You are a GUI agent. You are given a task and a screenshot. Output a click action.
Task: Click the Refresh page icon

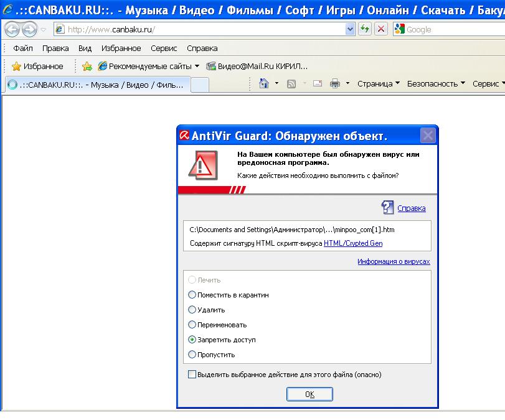[365, 29]
